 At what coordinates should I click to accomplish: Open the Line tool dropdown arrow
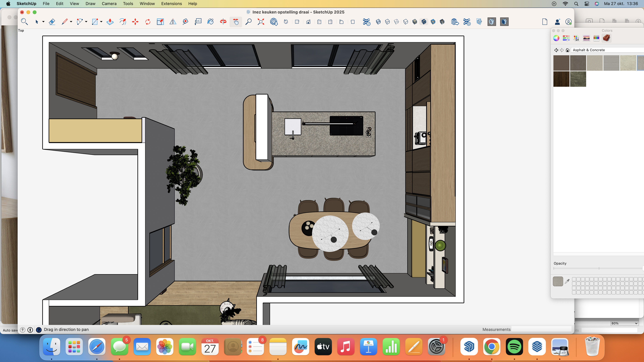pos(71,22)
